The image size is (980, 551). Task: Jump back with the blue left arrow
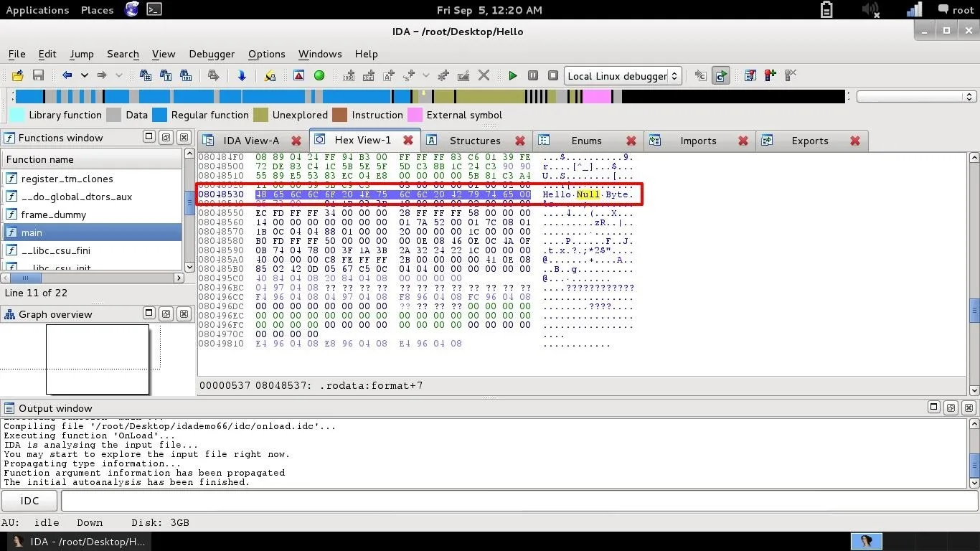click(x=67, y=75)
